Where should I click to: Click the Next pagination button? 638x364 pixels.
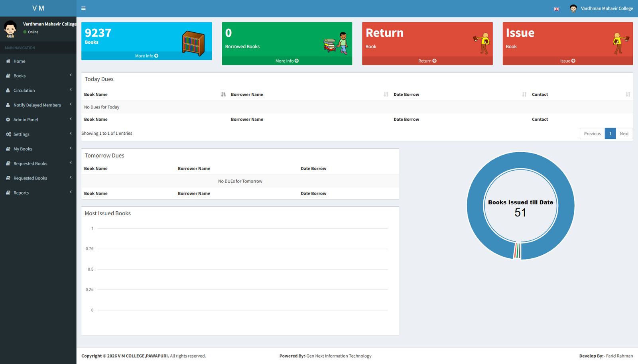pyautogui.click(x=624, y=134)
